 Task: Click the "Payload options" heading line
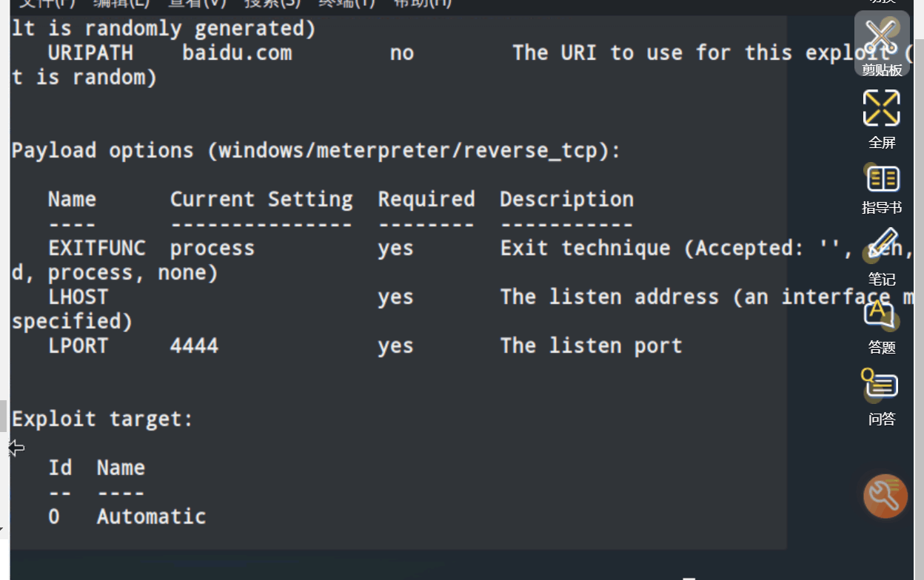[x=315, y=151]
